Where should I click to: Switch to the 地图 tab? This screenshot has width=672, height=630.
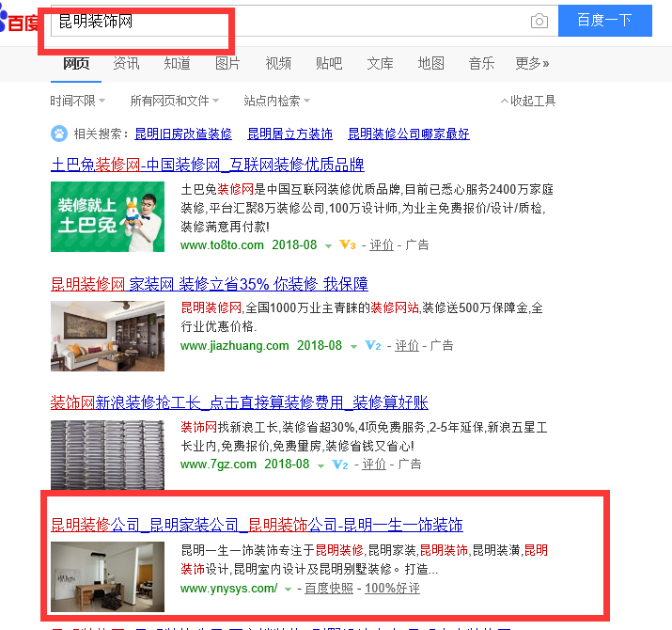pos(430,64)
